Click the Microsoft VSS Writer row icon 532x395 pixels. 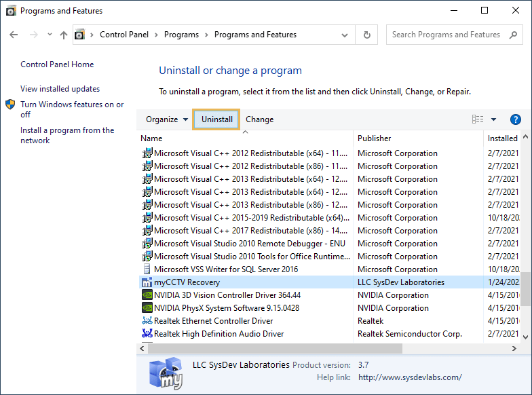click(147, 269)
